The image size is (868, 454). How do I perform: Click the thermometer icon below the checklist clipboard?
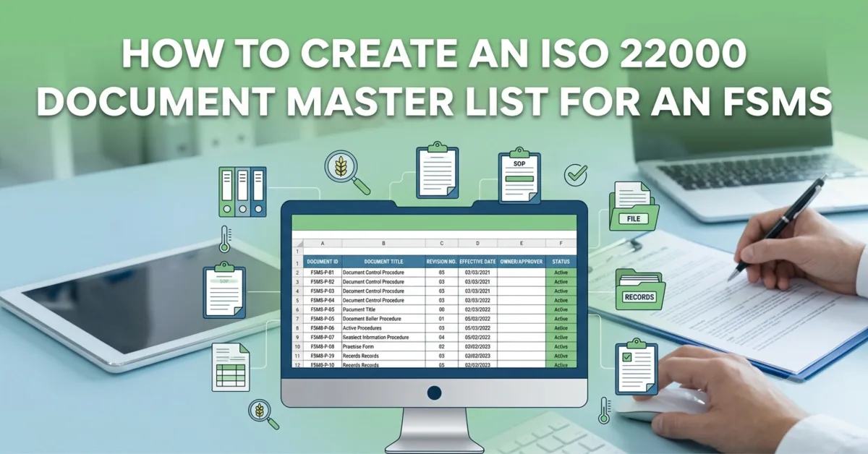604,410
